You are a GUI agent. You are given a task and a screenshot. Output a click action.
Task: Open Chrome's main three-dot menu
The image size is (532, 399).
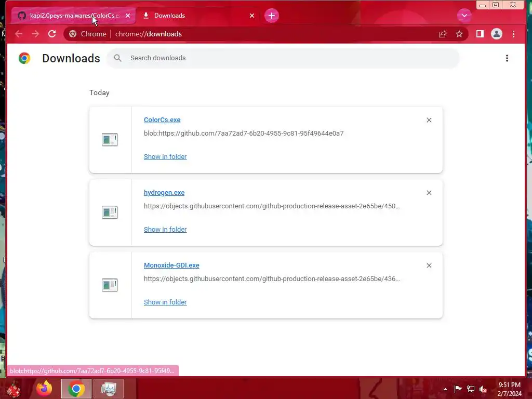(x=513, y=34)
